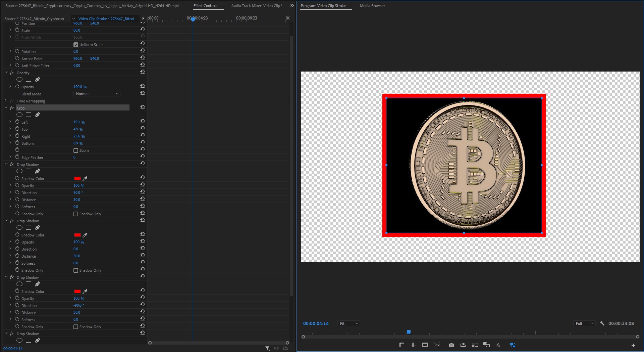The width and height of the screenshot is (644, 352).
Task: Open Program monitor settings wrench
Action: point(602,323)
